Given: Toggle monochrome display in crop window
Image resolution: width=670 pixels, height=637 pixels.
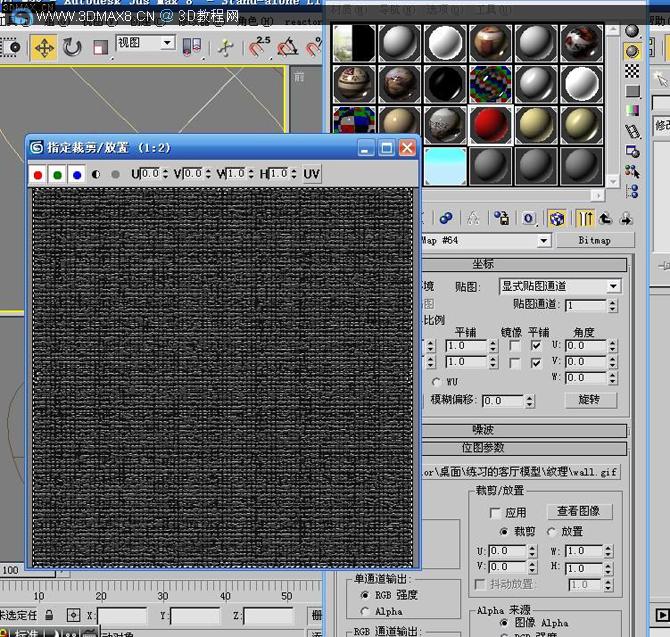Looking at the screenshot, I should [x=115, y=175].
